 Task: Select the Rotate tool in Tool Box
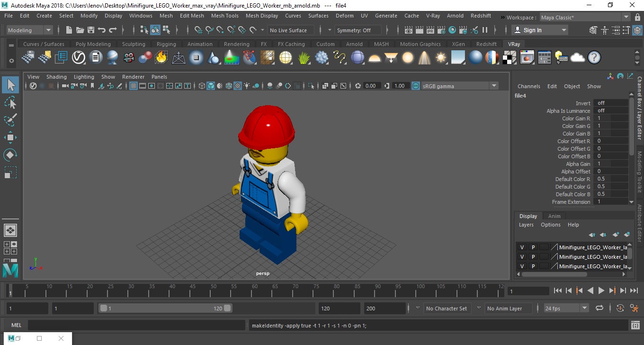click(x=10, y=155)
